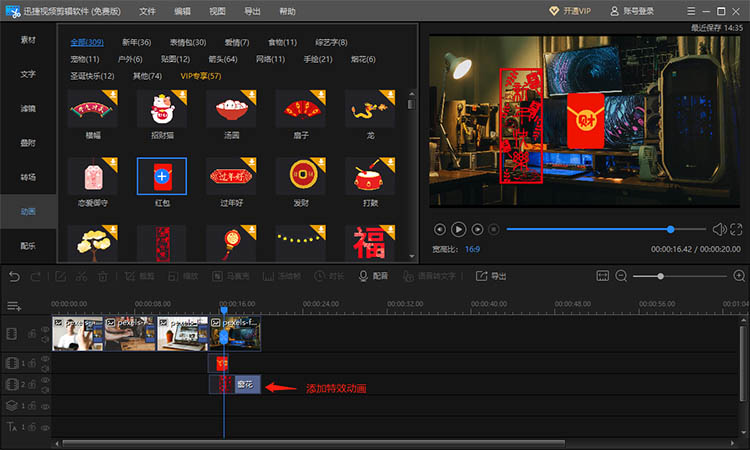750x450 pixels.
Task: Click the preview progress slider handle
Action: point(671,230)
